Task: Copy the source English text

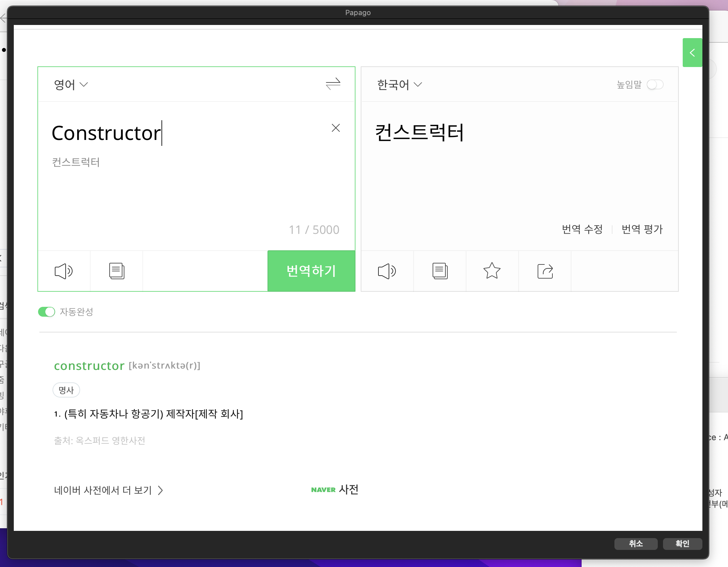Action: 117,271
